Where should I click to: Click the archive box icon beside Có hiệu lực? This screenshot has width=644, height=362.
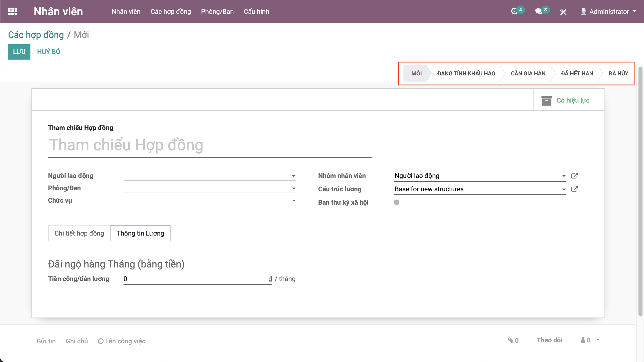point(546,101)
